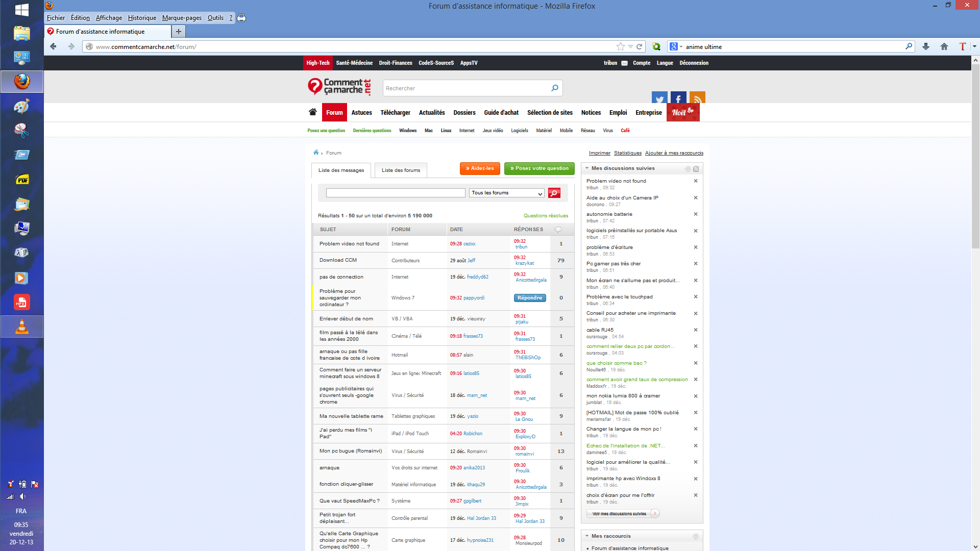Open the Historique menu
Screen dimensions: 980x551
[142, 18]
